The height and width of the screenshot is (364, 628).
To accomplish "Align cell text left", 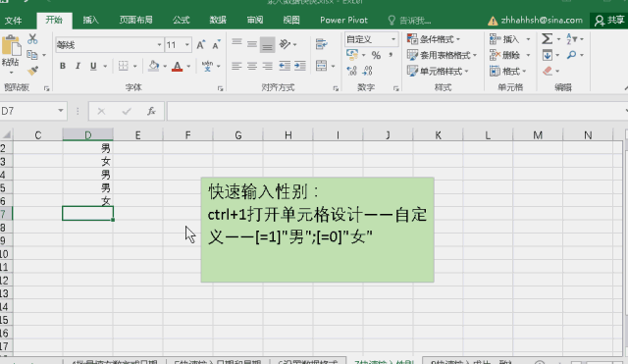I will point(236,66).
